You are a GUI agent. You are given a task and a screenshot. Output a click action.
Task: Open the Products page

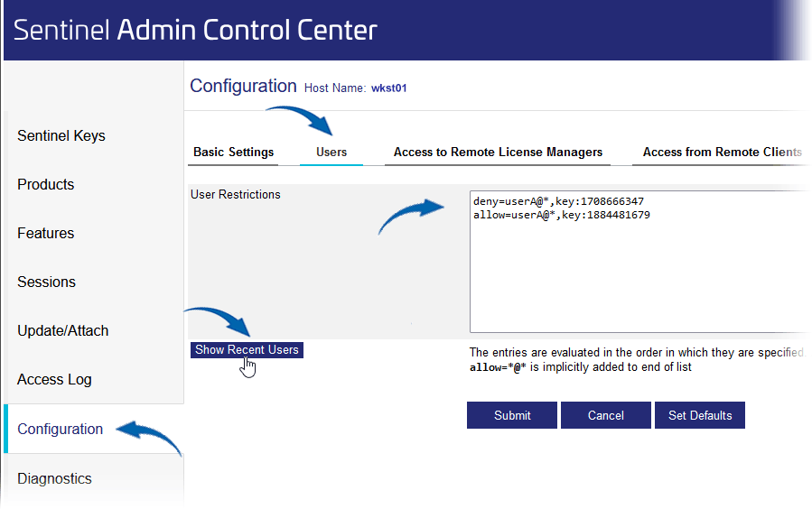coord(45,184)
